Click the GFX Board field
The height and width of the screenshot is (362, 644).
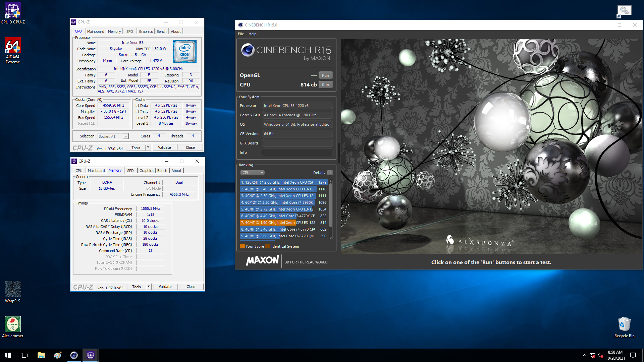point(297,143)
